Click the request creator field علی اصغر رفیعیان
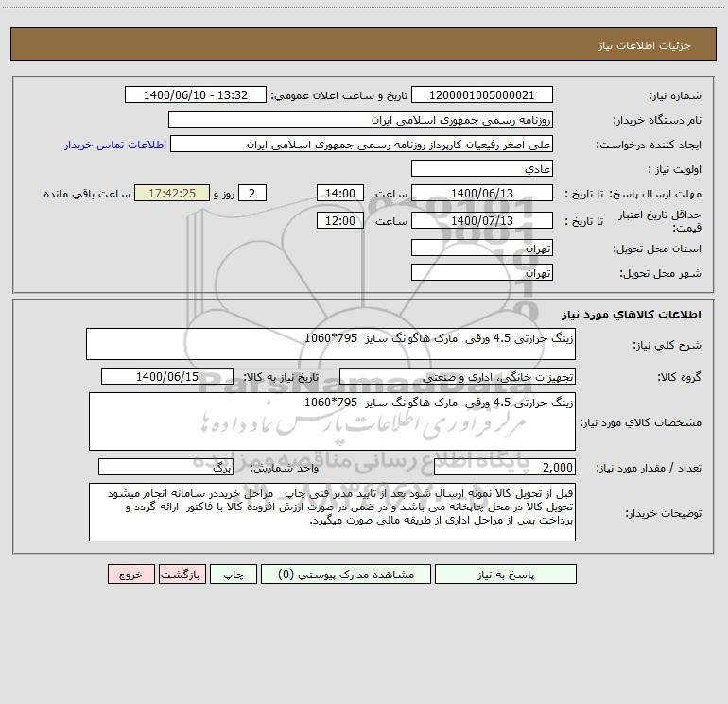The image size is (728, 704). tap(361, 144)
